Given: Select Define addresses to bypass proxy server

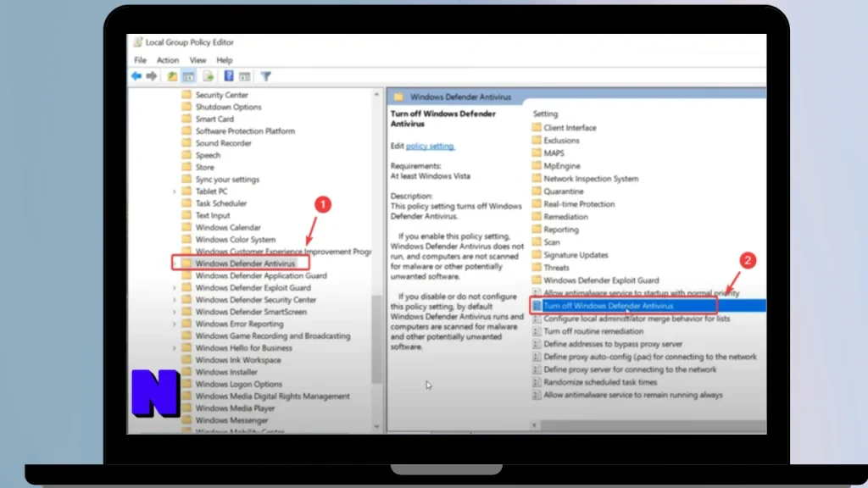Looking at the screenshot, I should tap(613, 344).
